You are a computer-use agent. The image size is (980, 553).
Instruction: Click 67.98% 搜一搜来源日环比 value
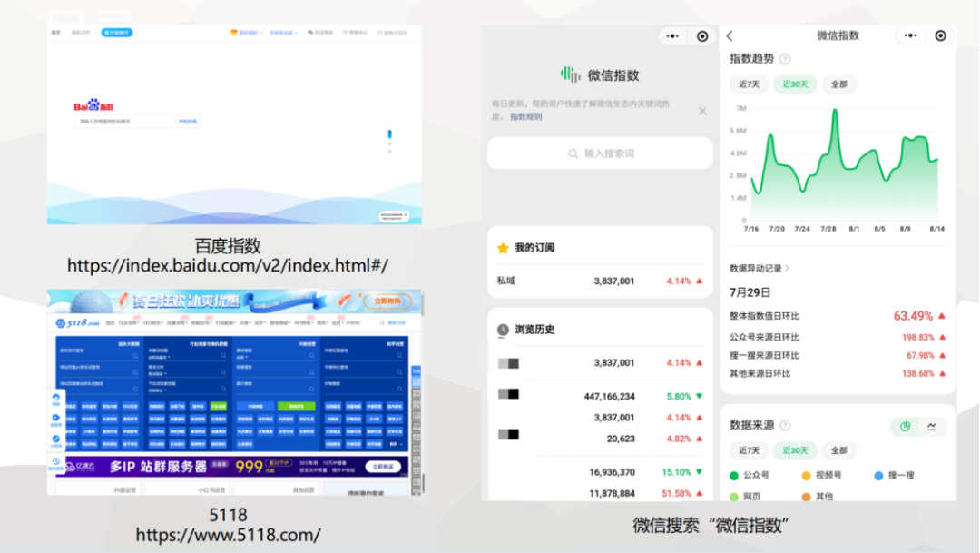click(920, 355)
